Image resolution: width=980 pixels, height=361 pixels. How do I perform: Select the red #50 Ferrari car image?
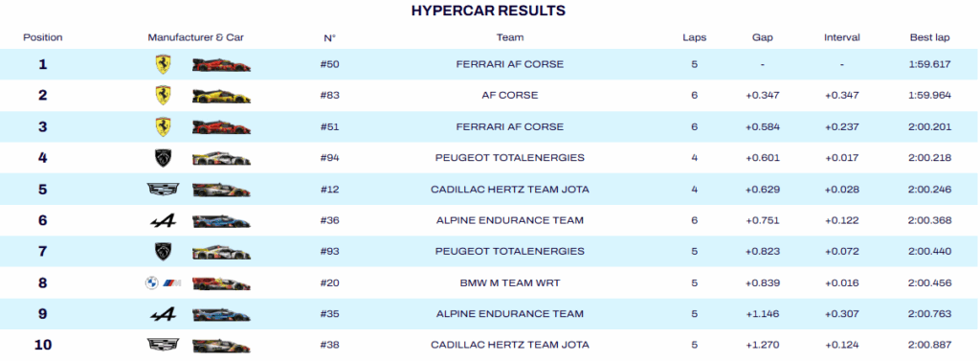click(x=221, y=64)
